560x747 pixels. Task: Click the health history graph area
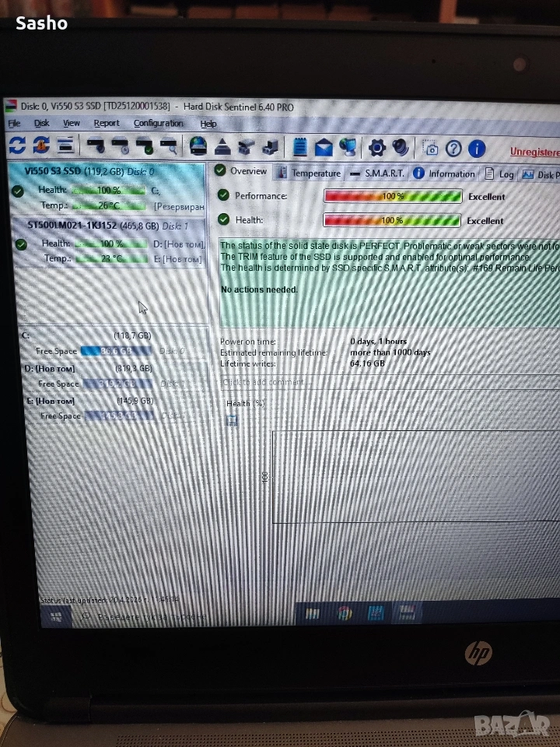415,477
